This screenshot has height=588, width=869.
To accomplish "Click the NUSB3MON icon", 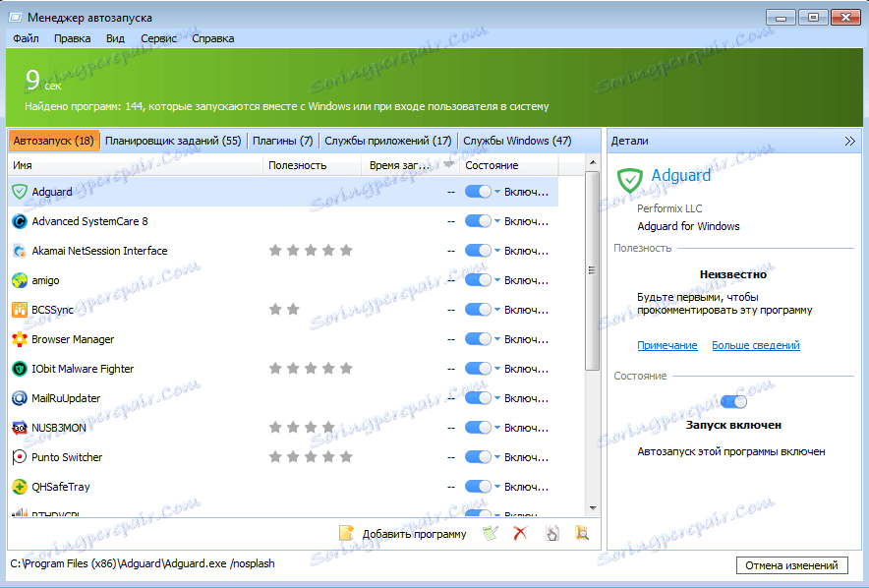I will point(20,428).
